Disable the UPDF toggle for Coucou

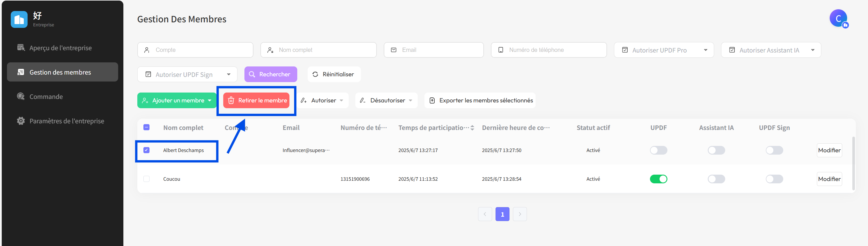coord(658,179)
